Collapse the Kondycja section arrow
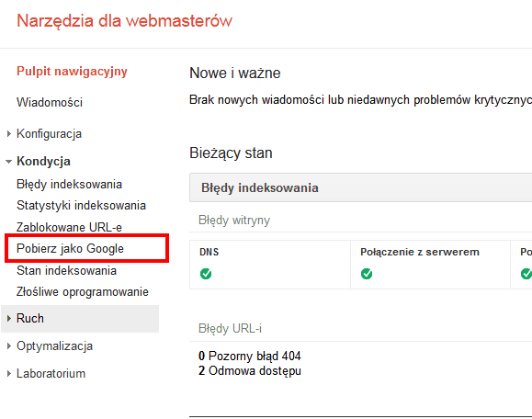Image resolution: width=532 pixels, height=419 pixels. click(x=9, y=162)
